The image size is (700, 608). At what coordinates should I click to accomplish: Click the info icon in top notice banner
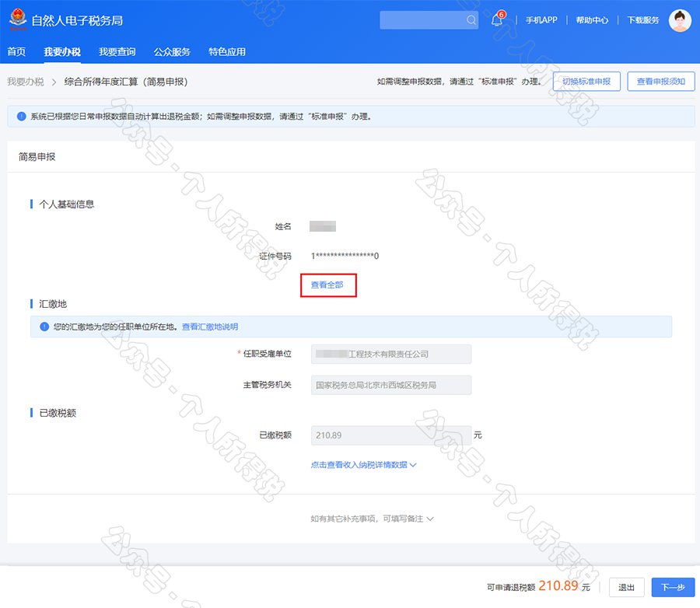[x=21, y=117]
